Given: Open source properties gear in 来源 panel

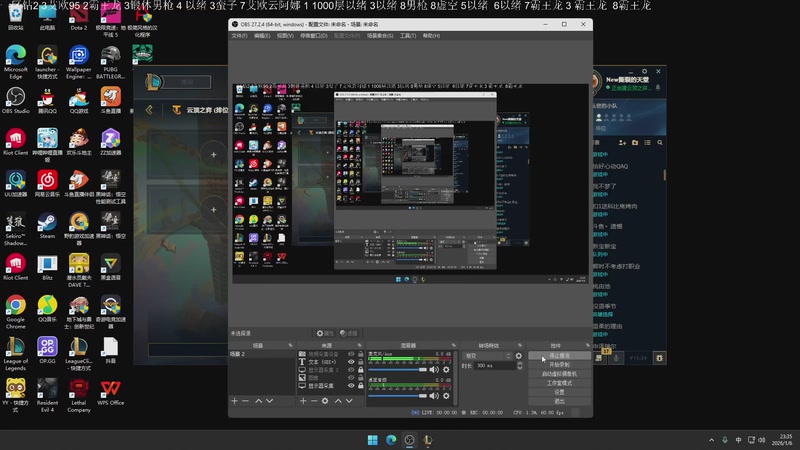Looking at the screenshot, I should [325, 400].
